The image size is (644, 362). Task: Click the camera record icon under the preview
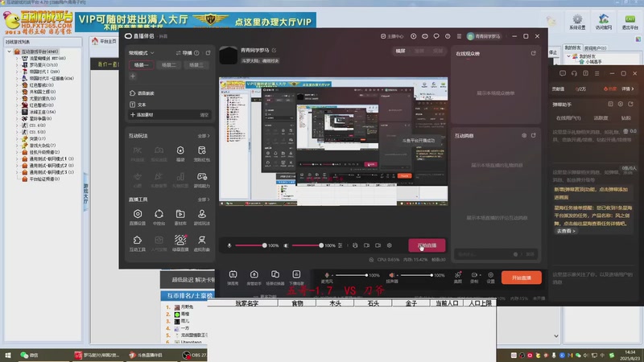pyautogui.click(x=378, y=245)
